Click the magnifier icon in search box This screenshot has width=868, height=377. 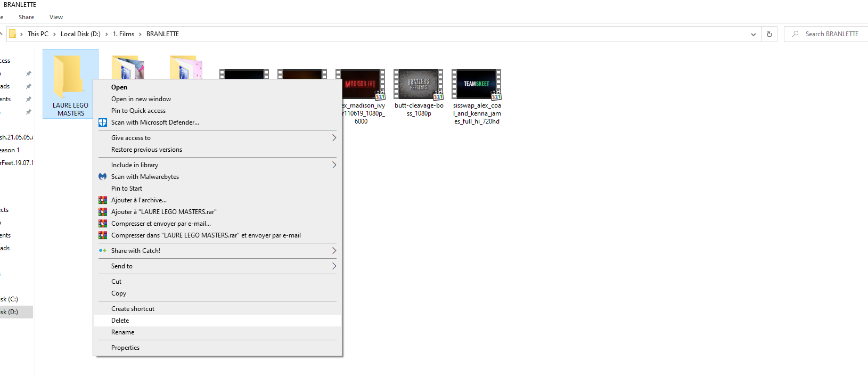(795, 34)
